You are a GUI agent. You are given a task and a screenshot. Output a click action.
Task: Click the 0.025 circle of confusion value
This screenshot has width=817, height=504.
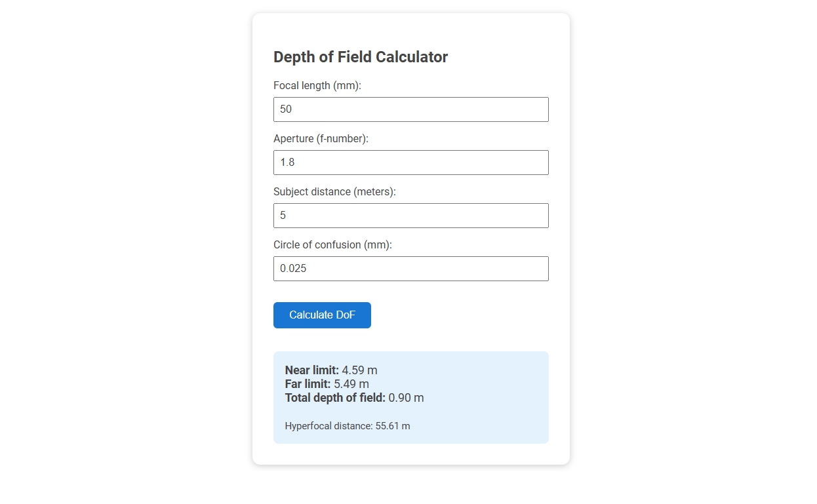pos(294,268)
